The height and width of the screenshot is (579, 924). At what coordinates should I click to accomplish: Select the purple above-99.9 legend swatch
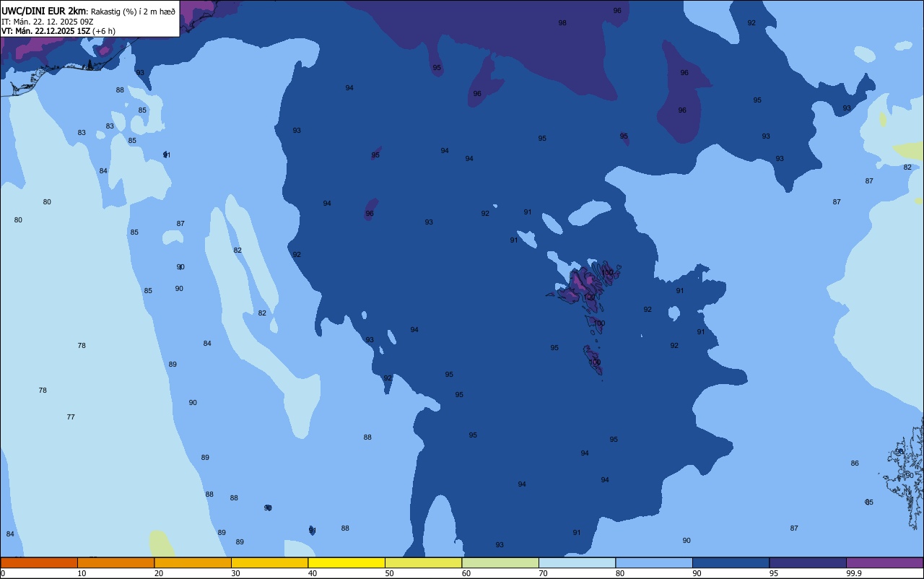884,562
